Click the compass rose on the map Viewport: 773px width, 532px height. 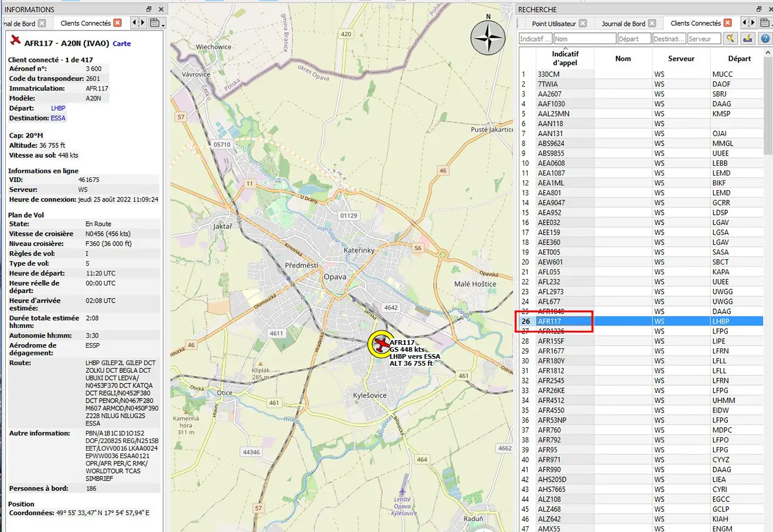click(488, 37)
